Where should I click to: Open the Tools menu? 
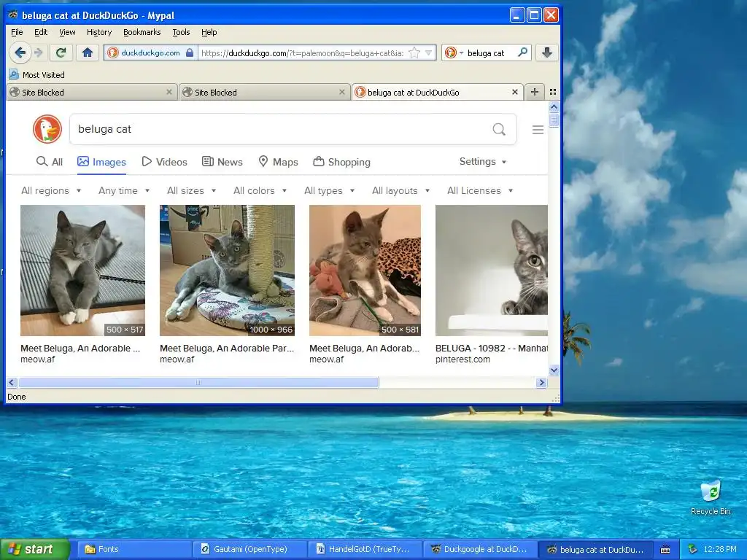pos(181,32)
